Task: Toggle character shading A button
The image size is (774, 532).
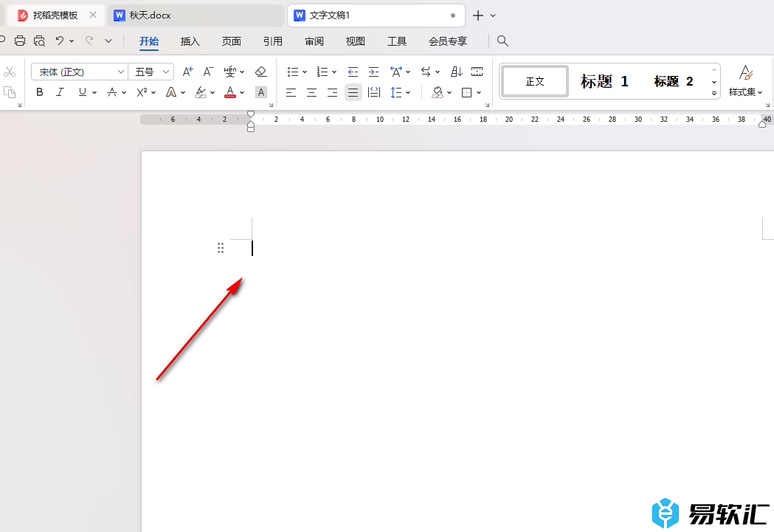Action: coord(260,92)
